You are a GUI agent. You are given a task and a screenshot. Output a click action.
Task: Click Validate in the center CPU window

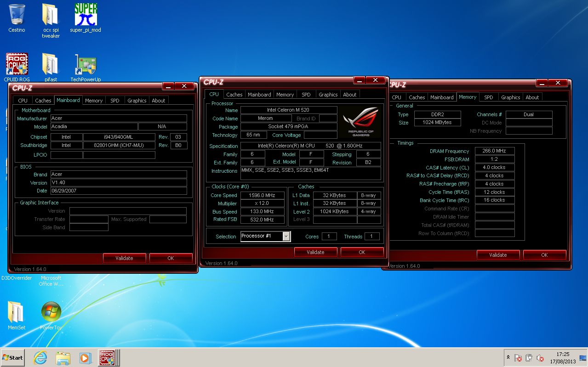click(315, 252)
